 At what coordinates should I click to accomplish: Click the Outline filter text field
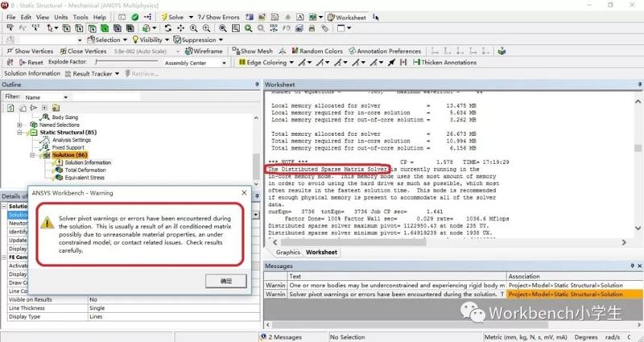[106, 97]
